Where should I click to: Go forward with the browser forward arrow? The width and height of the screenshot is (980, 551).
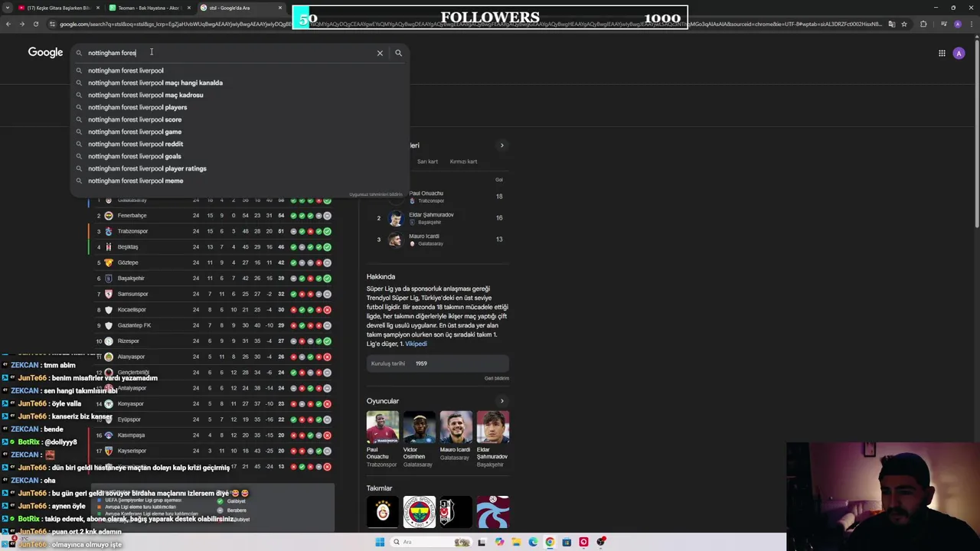(x=22, y=24)
